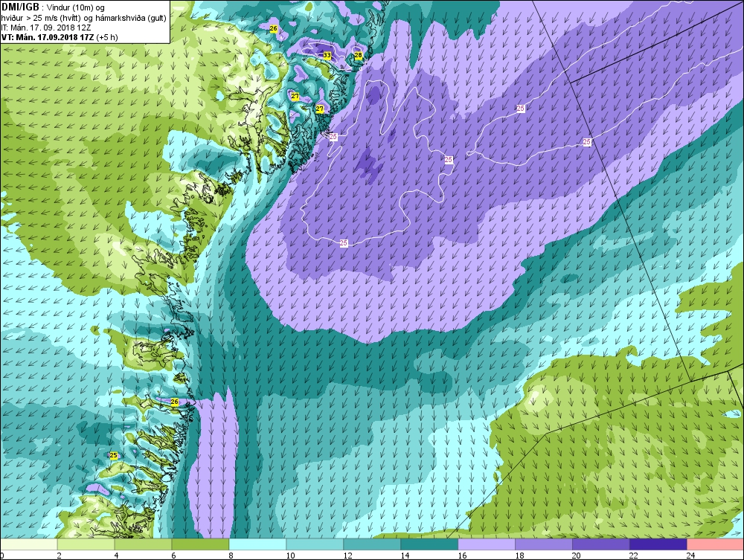Pick the 8–10 m/s light cyan legend swatch
Image resolution: width=744 pixels, height=560 pixels.
257,544
